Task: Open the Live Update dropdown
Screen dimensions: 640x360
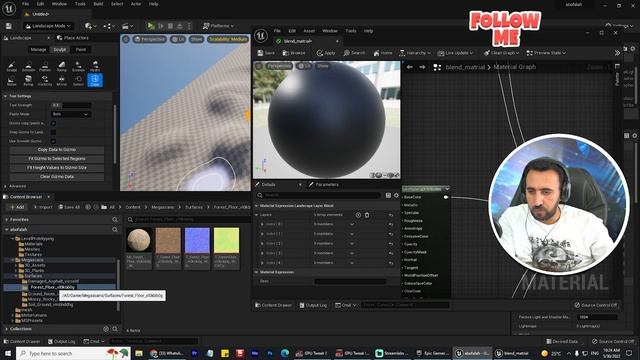Action: point(455,53)
